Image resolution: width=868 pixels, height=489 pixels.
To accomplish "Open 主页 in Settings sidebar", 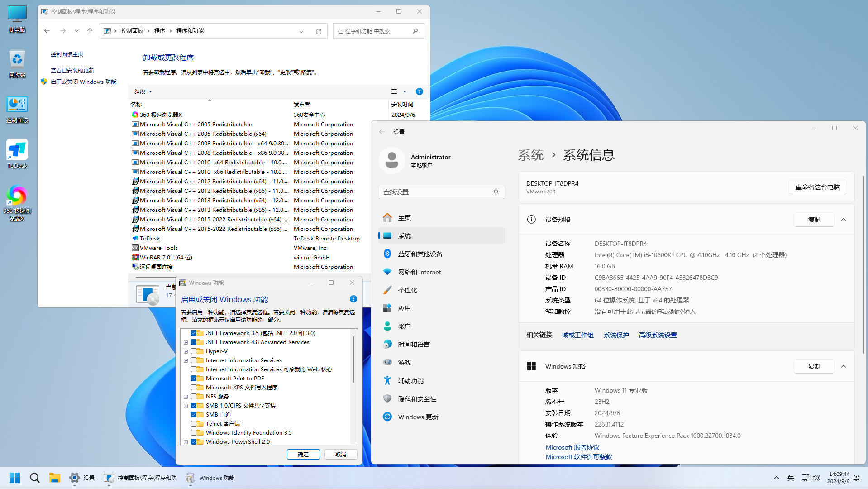I will (442, 218).
